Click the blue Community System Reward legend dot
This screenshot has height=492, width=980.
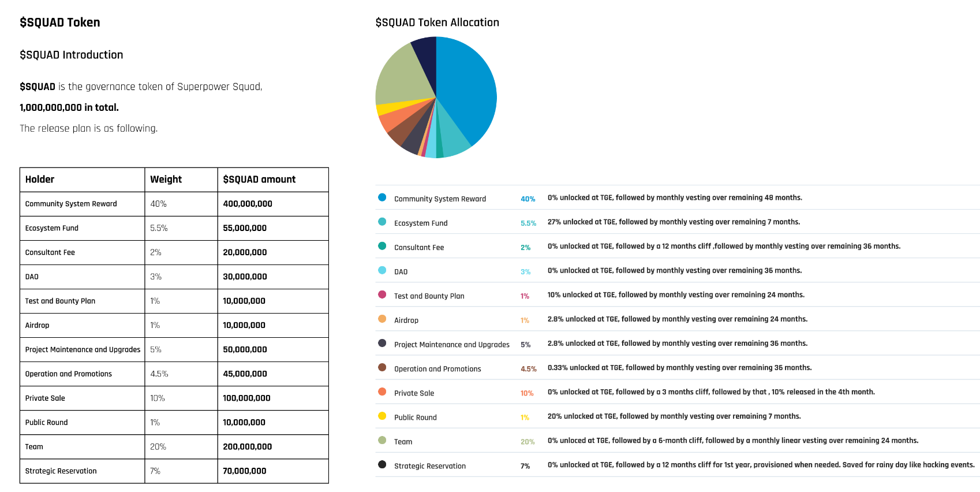[382, 197]
